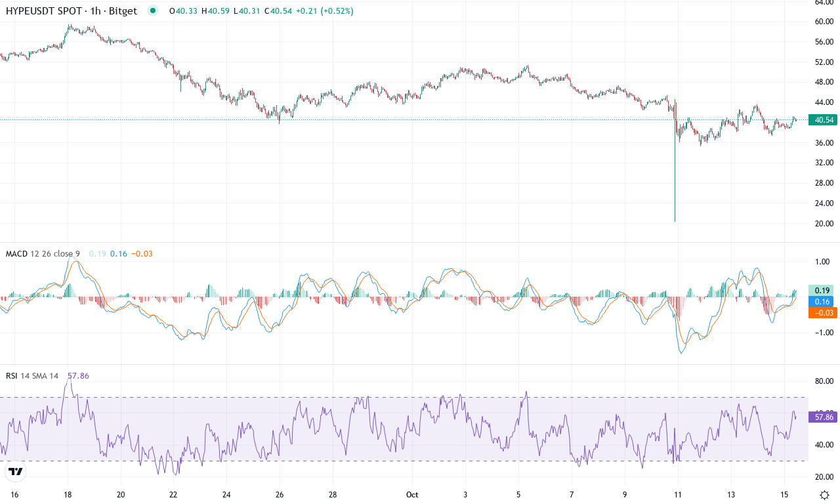The height and width of the screenshot is (504, 840).
Task: Click the green market status dot
Action: click(x=152, y=11)
